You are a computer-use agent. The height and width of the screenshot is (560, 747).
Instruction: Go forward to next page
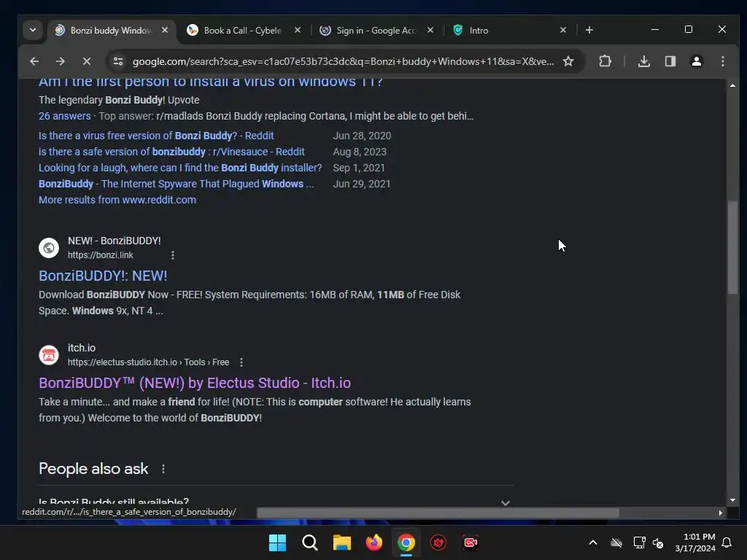pyautogui.click(x=60, y=61)
